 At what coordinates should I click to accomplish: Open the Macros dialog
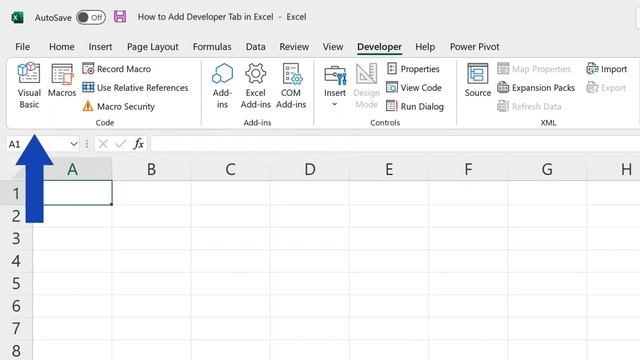pos(62,80)
